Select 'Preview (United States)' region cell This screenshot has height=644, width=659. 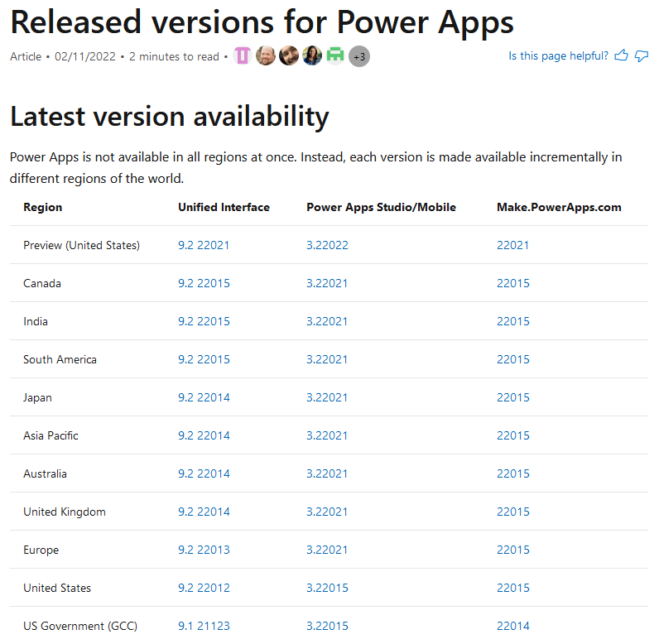point(81,245)
